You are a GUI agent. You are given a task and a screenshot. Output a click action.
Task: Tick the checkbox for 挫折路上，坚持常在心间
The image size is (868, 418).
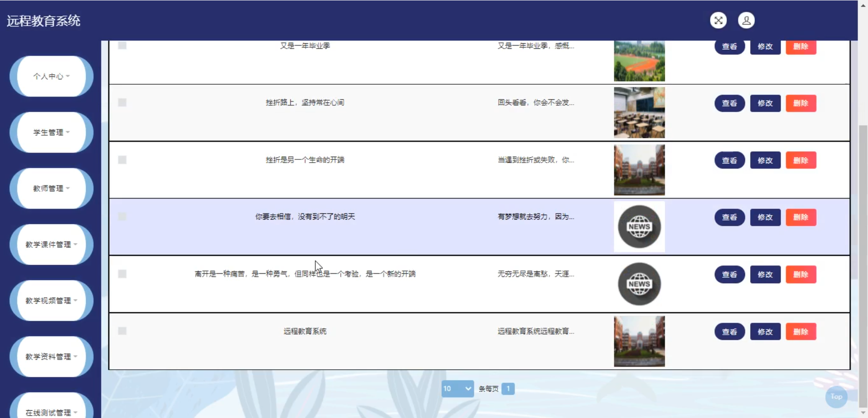tap(122, 102)
